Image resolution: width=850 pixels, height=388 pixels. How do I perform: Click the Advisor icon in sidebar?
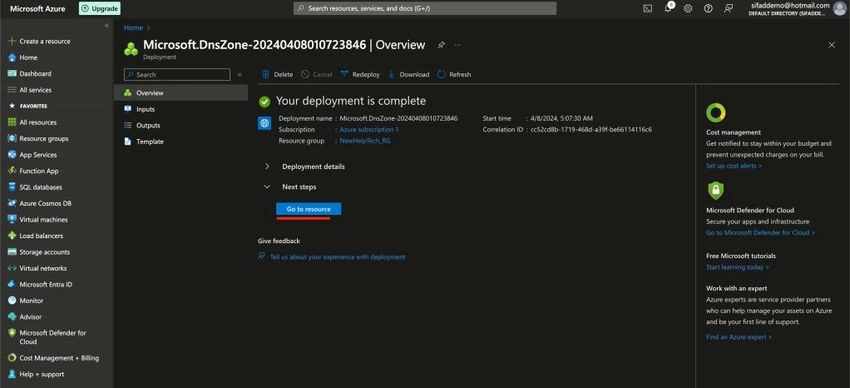(x=12, y=317)
